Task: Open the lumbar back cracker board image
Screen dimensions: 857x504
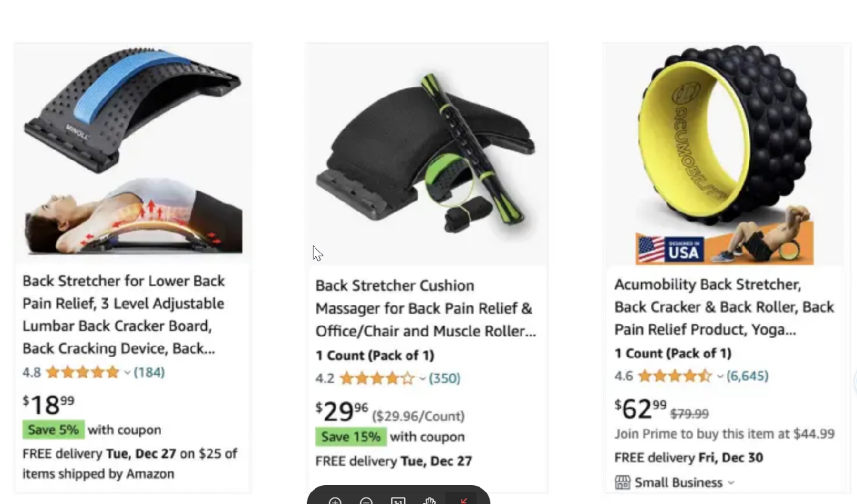Action: click(x=133, y=151)
